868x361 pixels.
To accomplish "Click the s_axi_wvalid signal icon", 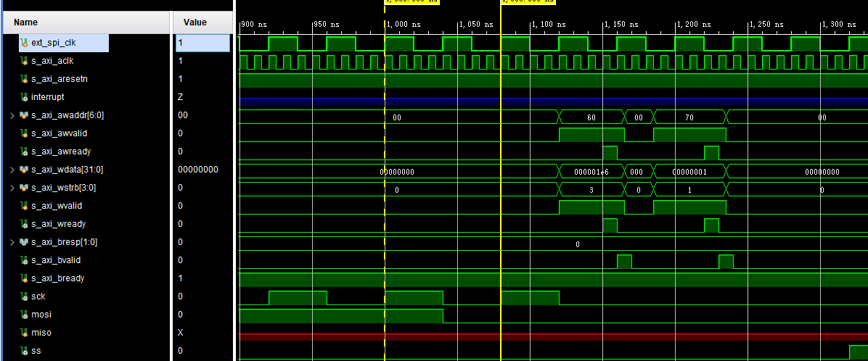I will click(x=24, y=206).
